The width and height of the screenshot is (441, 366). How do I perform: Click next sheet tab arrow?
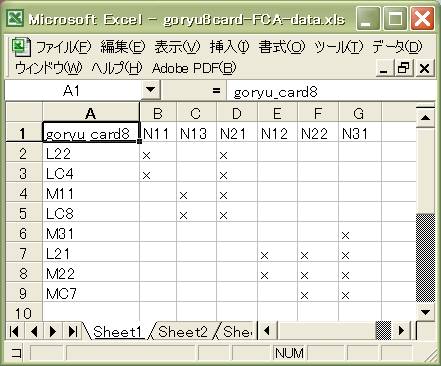53,331
